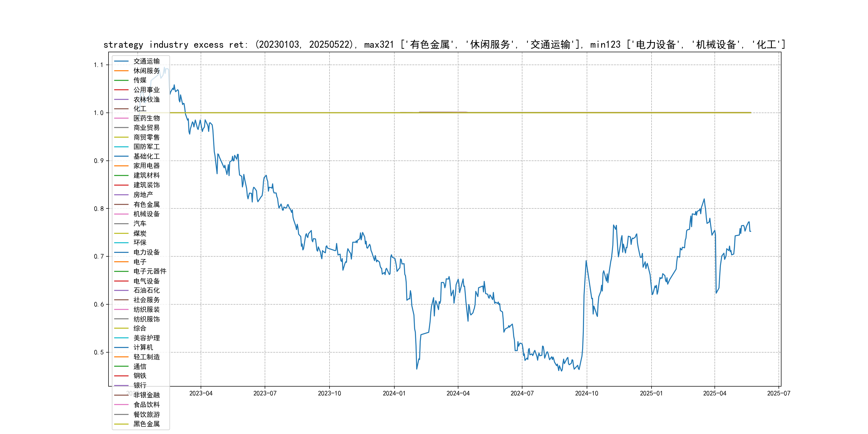Screen dimensions: 868x434
Task: Click the 美容护理 legend entry
Action: pyautogui.click(x=146, y=338)
